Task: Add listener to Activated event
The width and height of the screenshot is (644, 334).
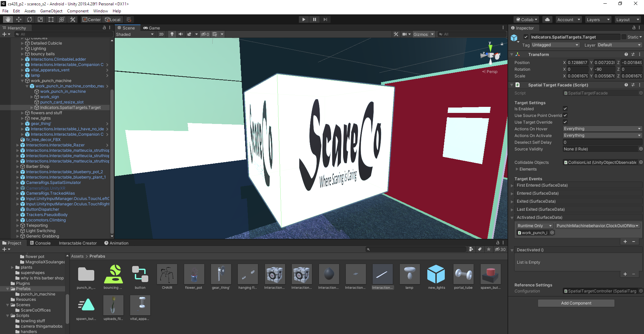Action: point(625,242)
